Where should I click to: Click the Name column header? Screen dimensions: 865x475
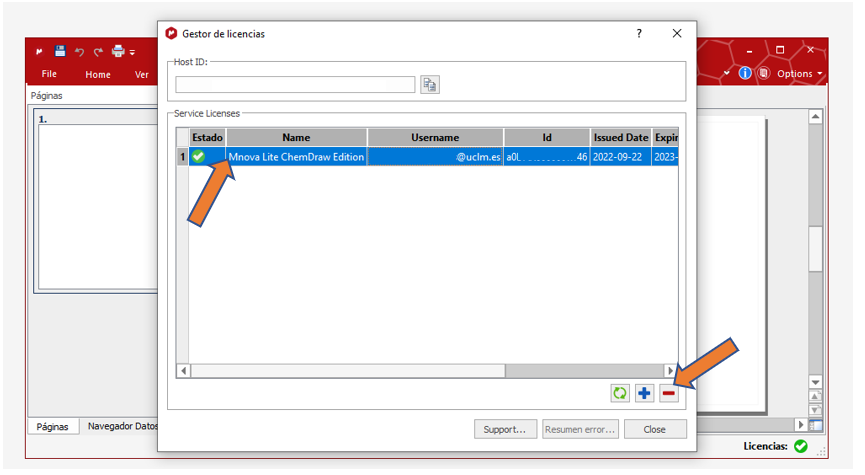(x=296, y=137)
